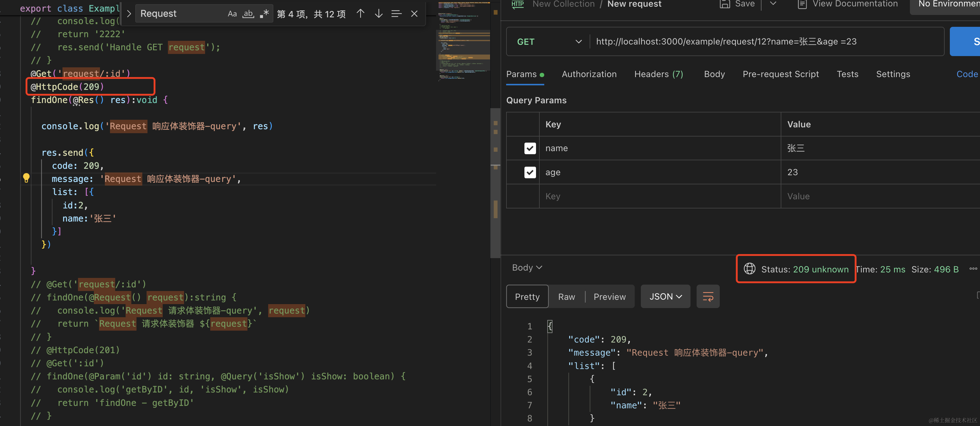
Task: Open the response more options menu
Action: (x=973, y=268)
